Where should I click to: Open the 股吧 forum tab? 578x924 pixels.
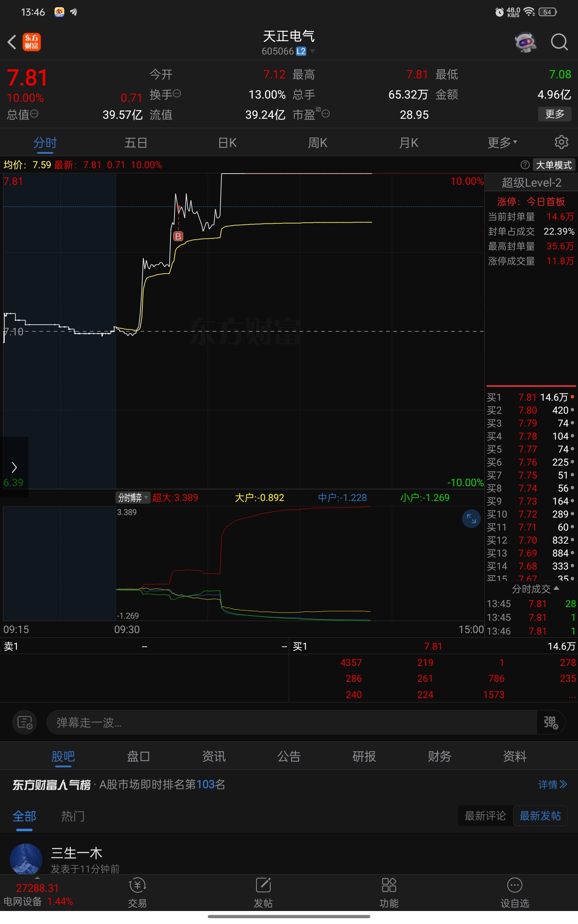pyautogui.click(x=63, y=756)
